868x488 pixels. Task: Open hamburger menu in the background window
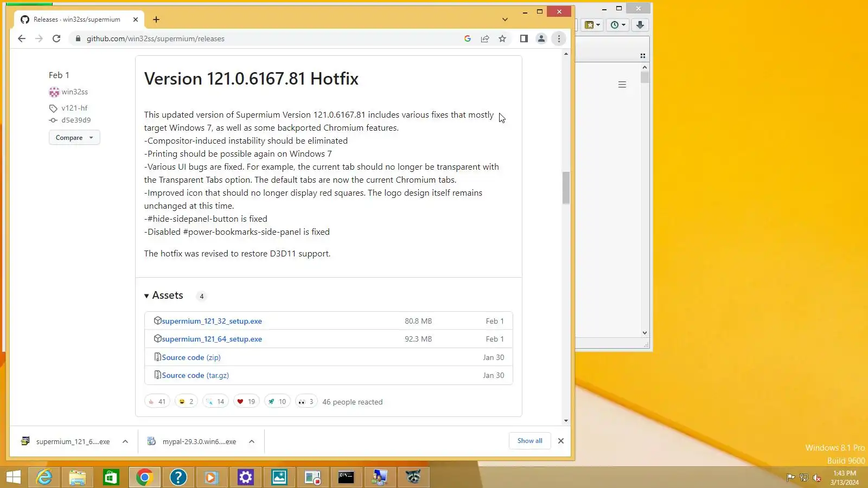tap(622, 85)
